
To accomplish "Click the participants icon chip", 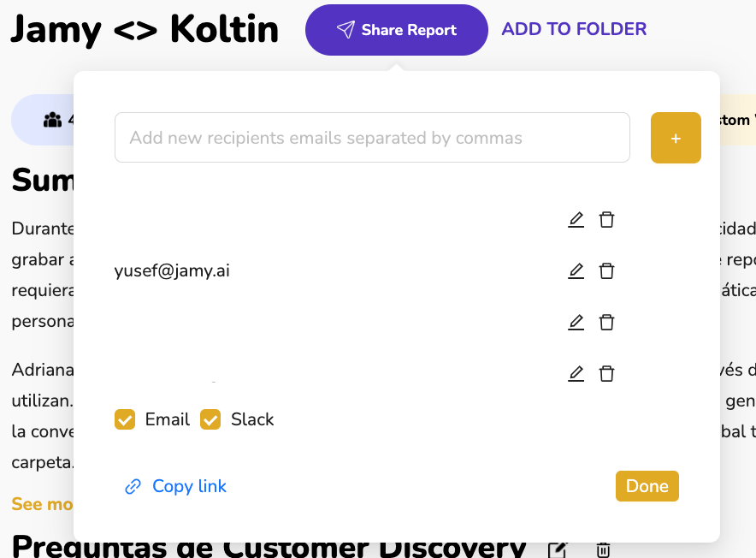I will 53,120.
